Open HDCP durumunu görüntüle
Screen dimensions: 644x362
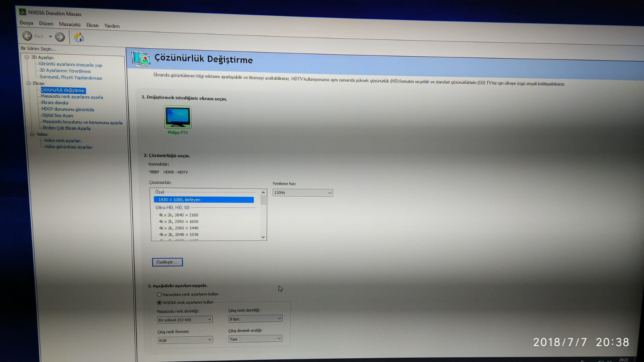pyautogui.click(x=68, y=109)
